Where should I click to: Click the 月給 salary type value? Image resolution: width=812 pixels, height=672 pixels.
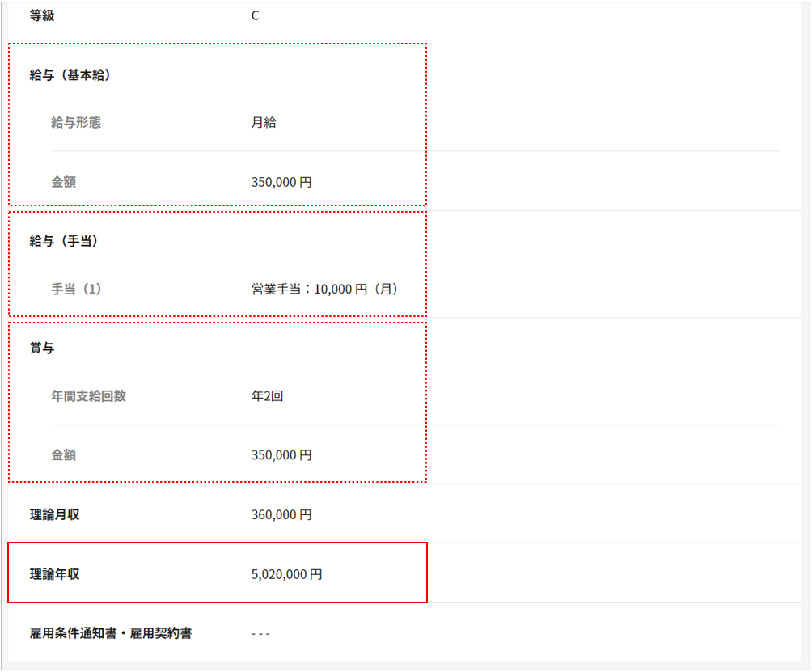[x=264, y=123]
